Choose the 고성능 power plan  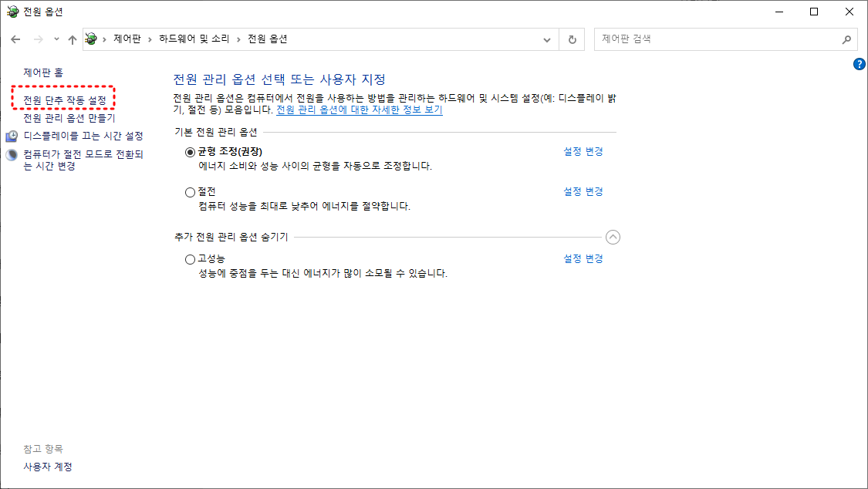[x=190, y=258]
